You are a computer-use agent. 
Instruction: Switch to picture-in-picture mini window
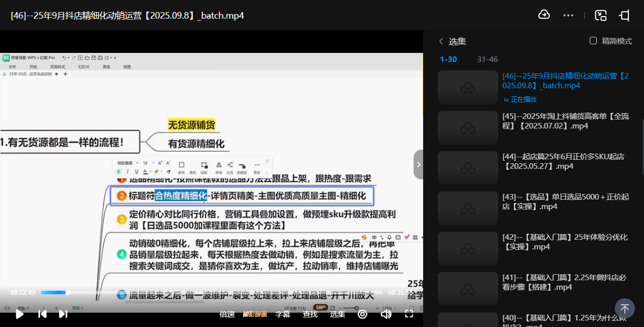(600, 15)
